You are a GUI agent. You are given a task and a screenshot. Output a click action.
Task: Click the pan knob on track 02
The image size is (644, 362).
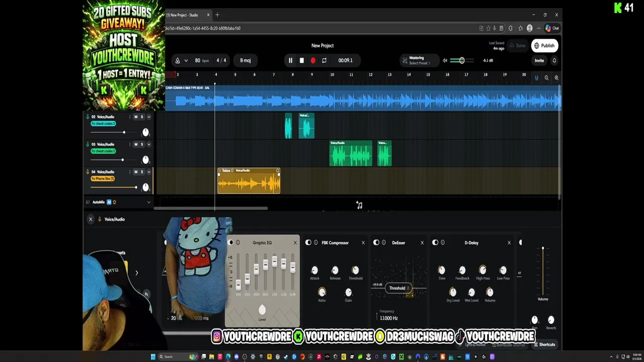(145, 132)
